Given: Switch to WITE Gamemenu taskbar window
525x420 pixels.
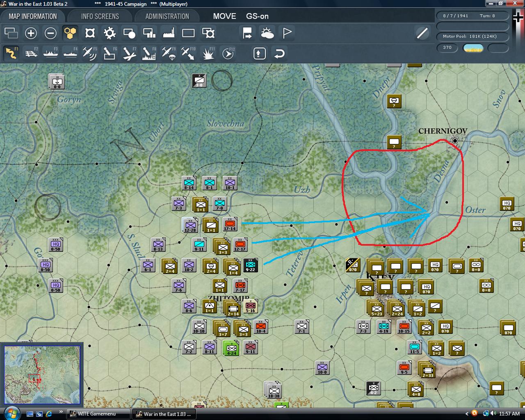Looking at the screenshot, I should [x=98, y=414].
